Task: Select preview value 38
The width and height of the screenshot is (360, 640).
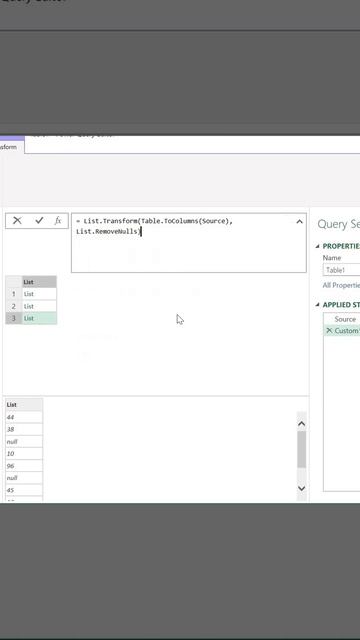Action: 24,429
